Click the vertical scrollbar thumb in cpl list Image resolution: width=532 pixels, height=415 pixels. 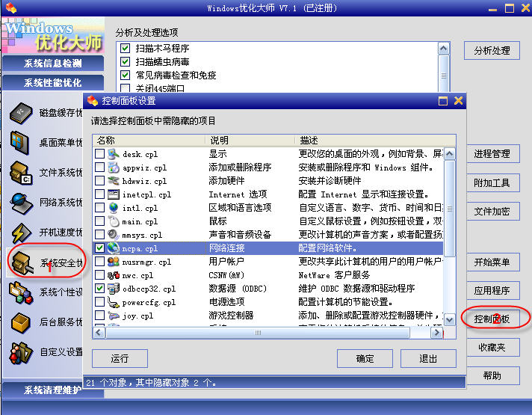click(x=449, y=209)
